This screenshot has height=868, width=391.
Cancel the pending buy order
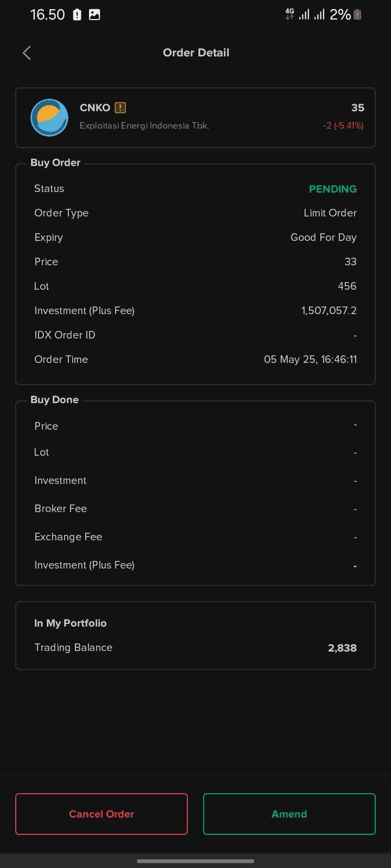(x=102, y=814)
